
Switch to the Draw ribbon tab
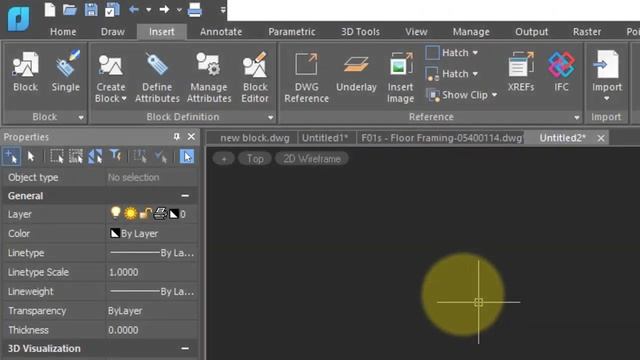point(113,32)
